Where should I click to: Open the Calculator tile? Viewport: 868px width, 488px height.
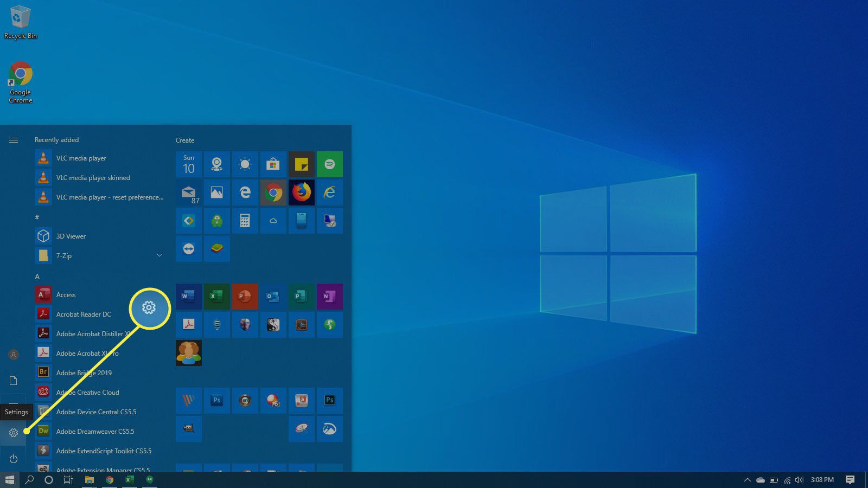245,221
